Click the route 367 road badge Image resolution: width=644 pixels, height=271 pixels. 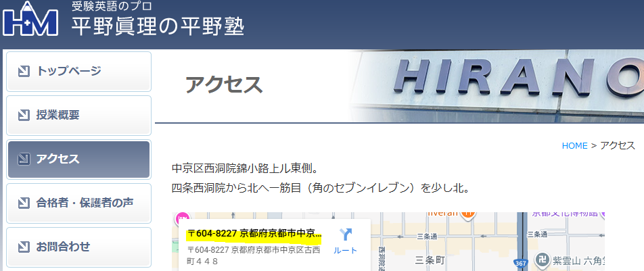(x=520, y=263)
